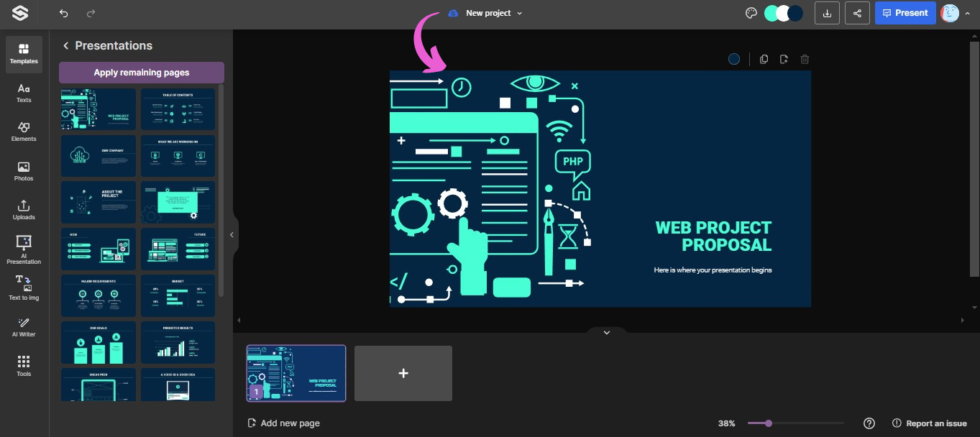Click the Present button

click(x=904, y=13)
